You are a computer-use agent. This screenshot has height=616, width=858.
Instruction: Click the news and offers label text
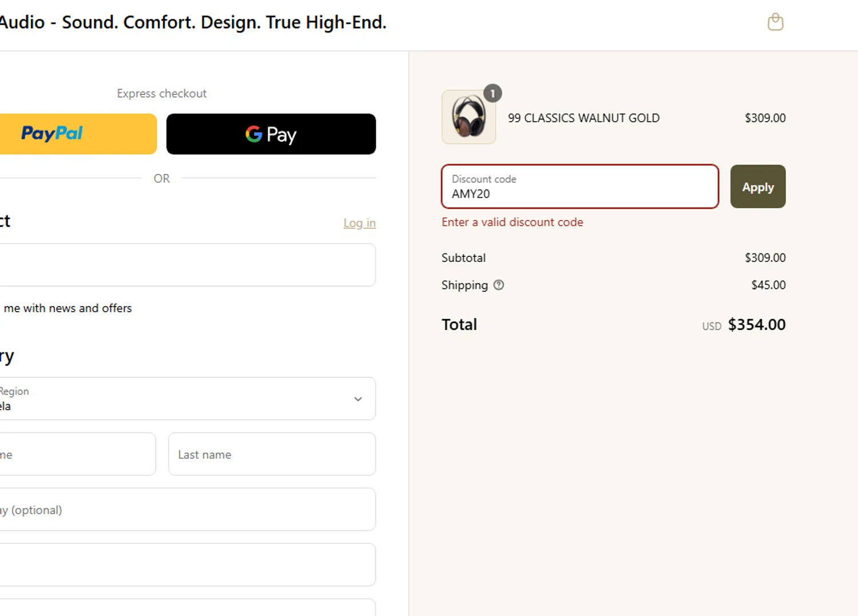(67, 308)
